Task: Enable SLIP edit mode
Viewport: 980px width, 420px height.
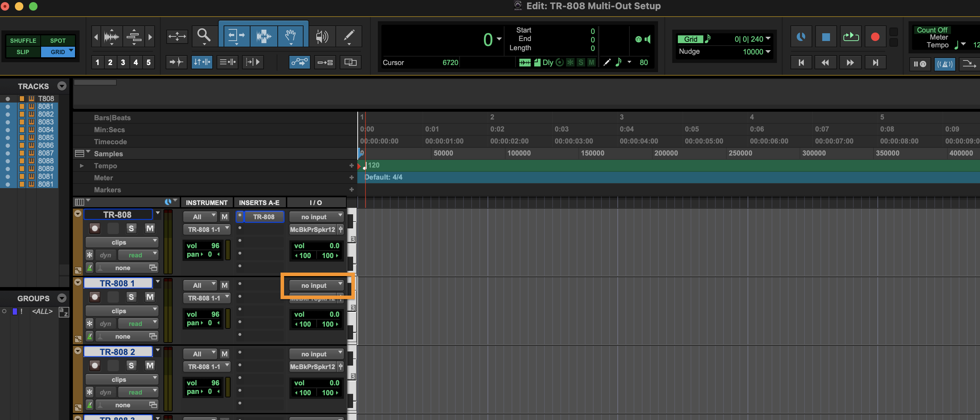Action: click(23, 52)
